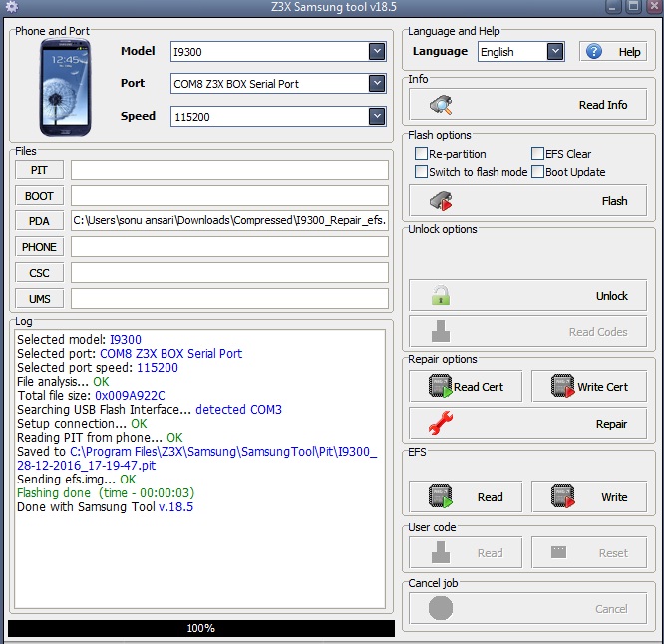
Task: Click the Speed field showing 115200
Action: (278, 116)
